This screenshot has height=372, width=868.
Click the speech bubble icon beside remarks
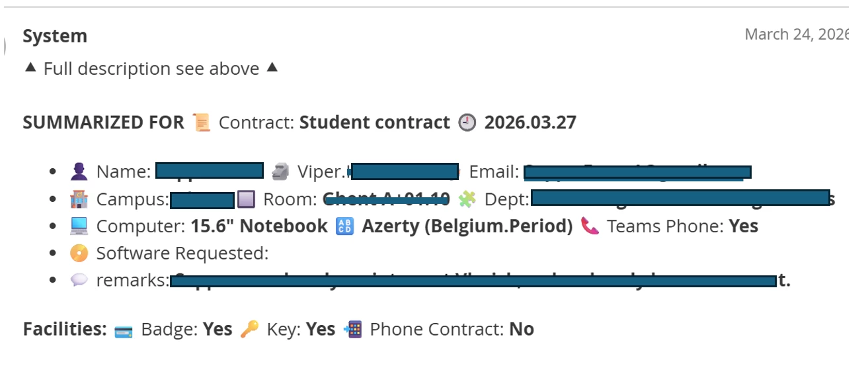(x=79, y=281)
